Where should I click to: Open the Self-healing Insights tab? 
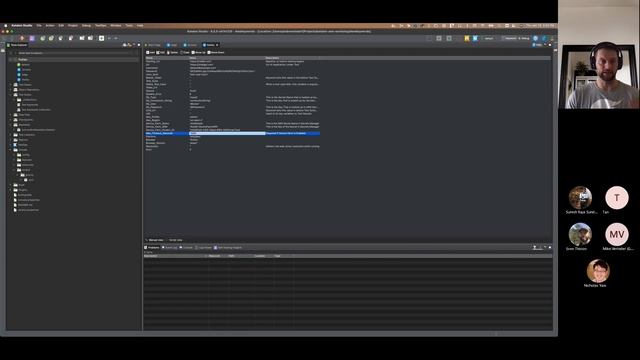pyautogui.click(x=228, y=247)
